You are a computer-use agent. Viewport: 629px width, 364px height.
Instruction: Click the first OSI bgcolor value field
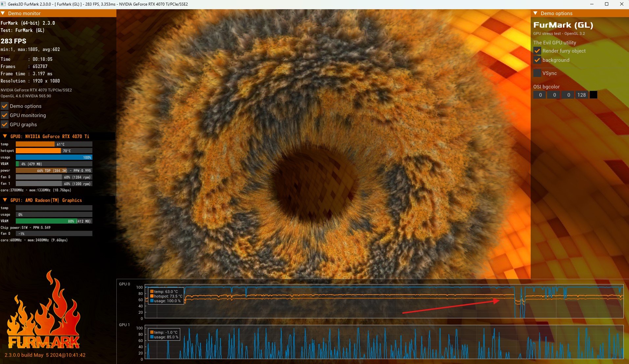pyautogui.click(x=540, y=95)
